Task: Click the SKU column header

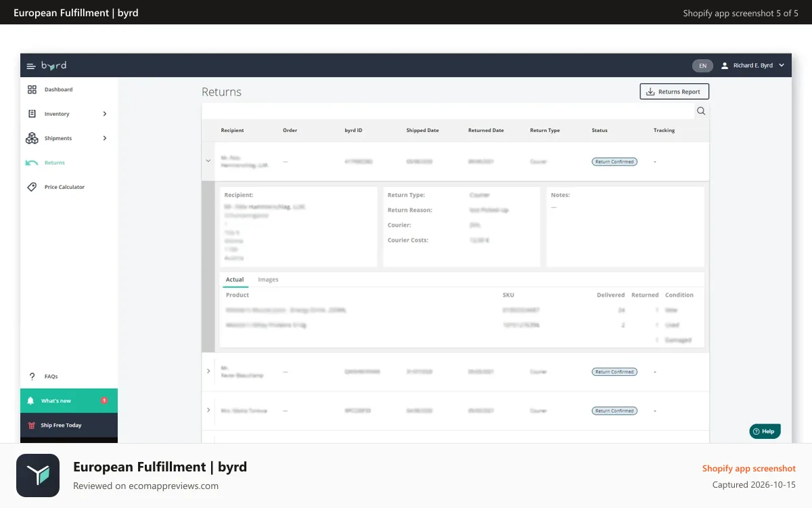Action: (508, 295)
